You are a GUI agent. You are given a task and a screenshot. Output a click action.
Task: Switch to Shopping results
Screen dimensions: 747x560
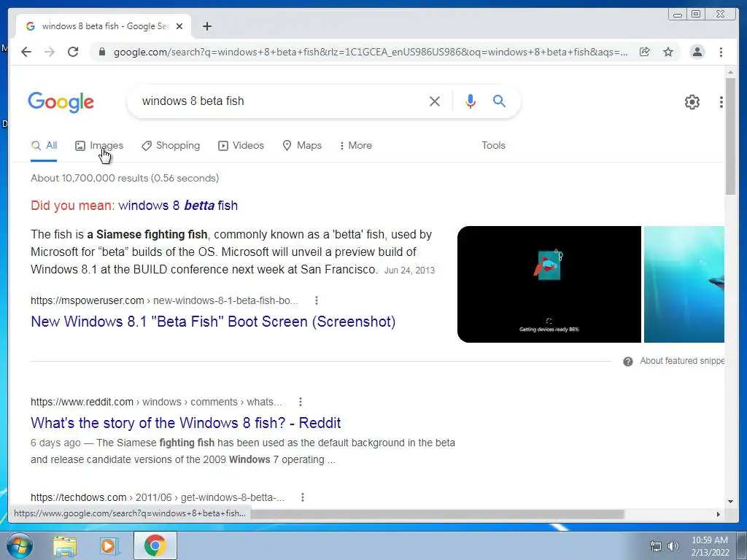point(171,146)
